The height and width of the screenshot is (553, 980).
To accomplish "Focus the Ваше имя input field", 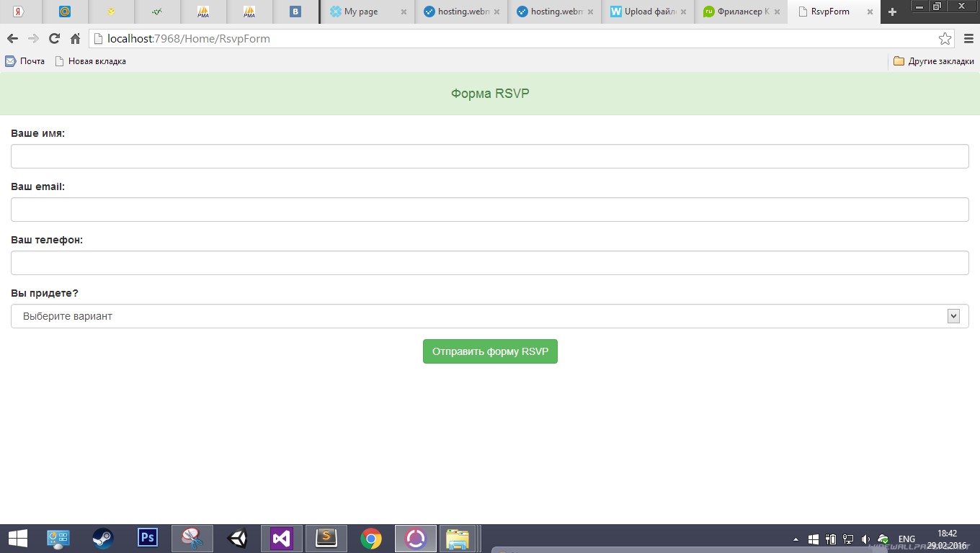I will pyautogui.click(x=490, y=156).
